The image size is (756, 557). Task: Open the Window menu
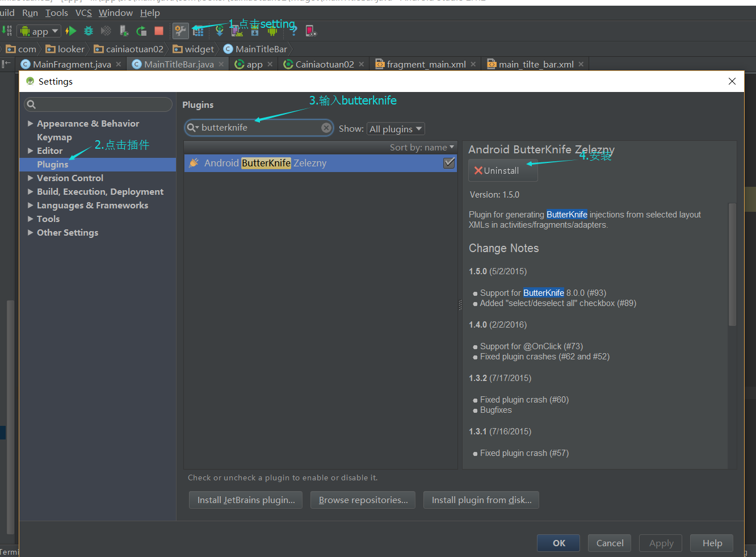116,12
